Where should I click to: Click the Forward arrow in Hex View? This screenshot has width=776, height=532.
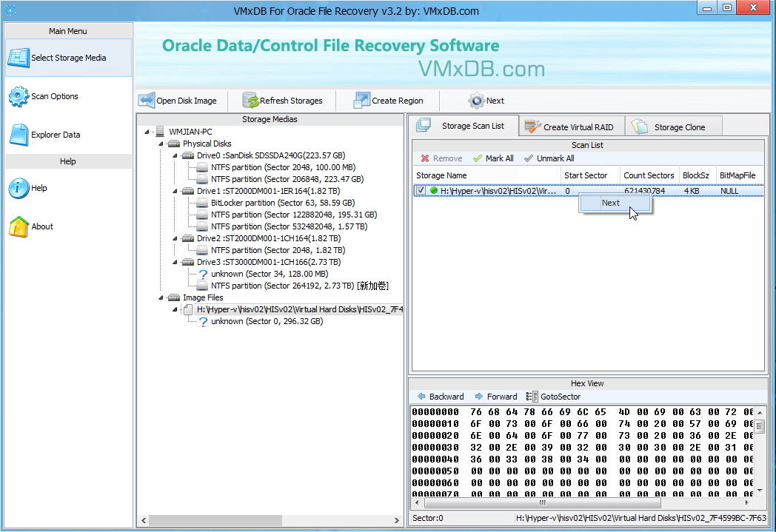(x=478, y=397)
